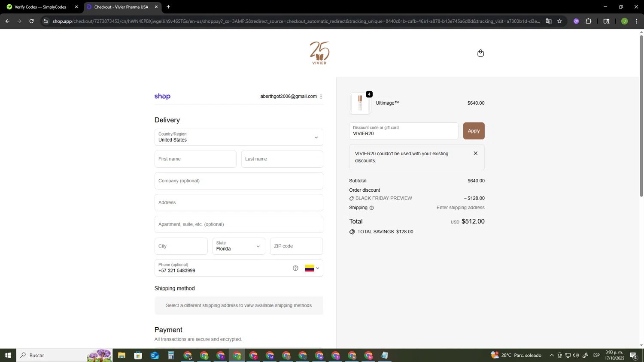
Task: Open File Explorer from the taskbar
Action: (x=122, y=355)
